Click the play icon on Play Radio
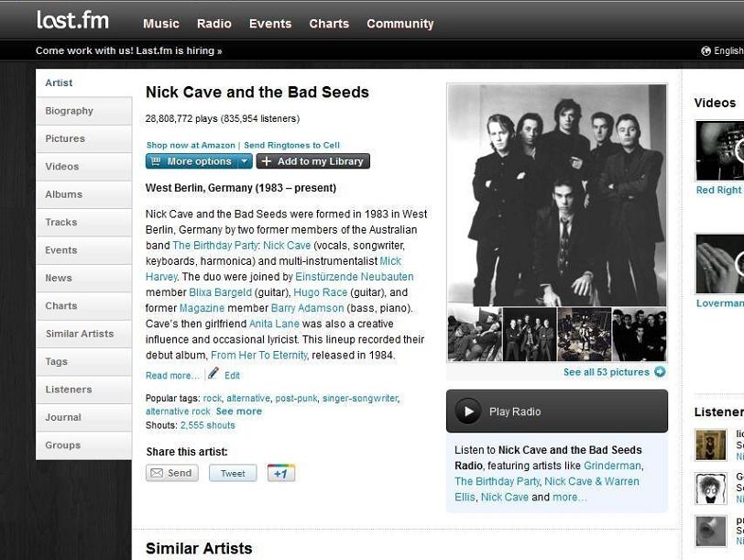The width and height of the screenshot is (744, 560). [x=468, y=412]
